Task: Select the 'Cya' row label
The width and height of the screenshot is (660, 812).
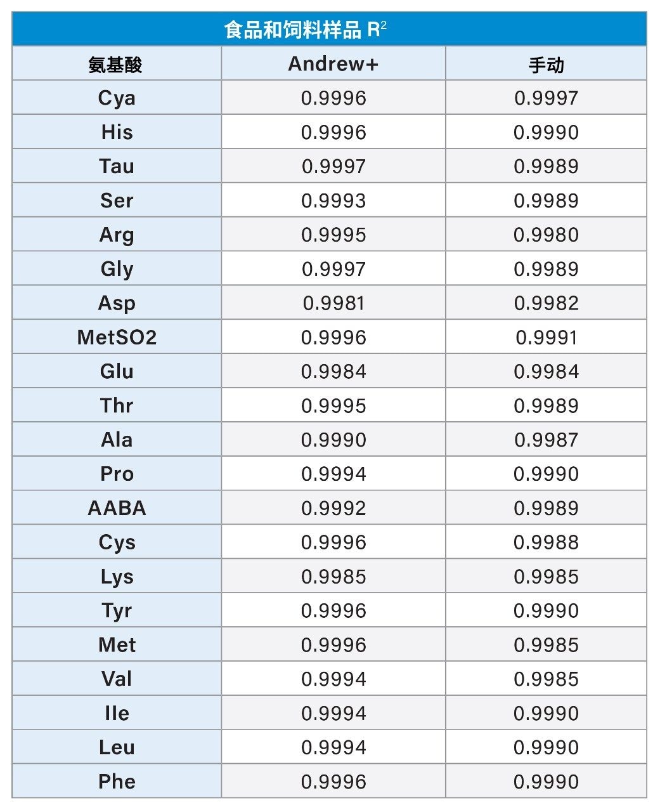Action: [117, 98]
